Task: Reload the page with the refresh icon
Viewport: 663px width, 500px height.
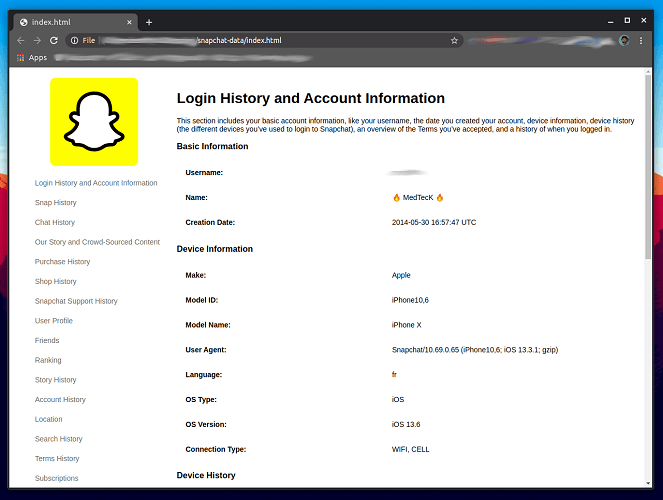Action: tap(54, 41)
